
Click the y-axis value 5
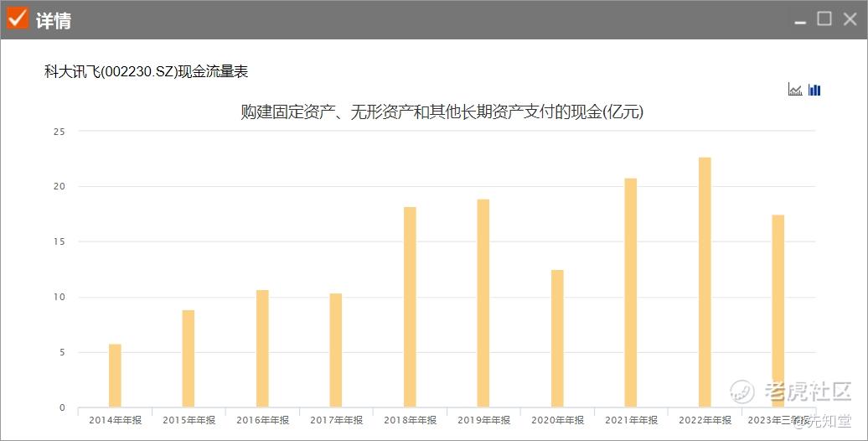[x=62, y=352]
